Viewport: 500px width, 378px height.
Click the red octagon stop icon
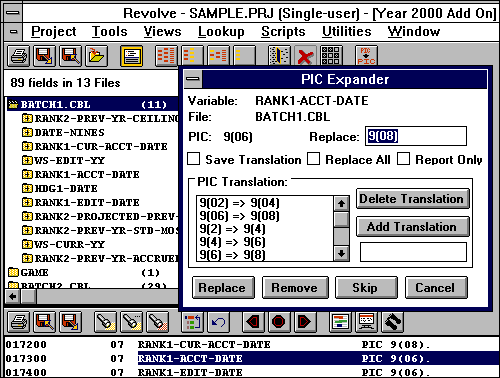[x=279, y=322]
